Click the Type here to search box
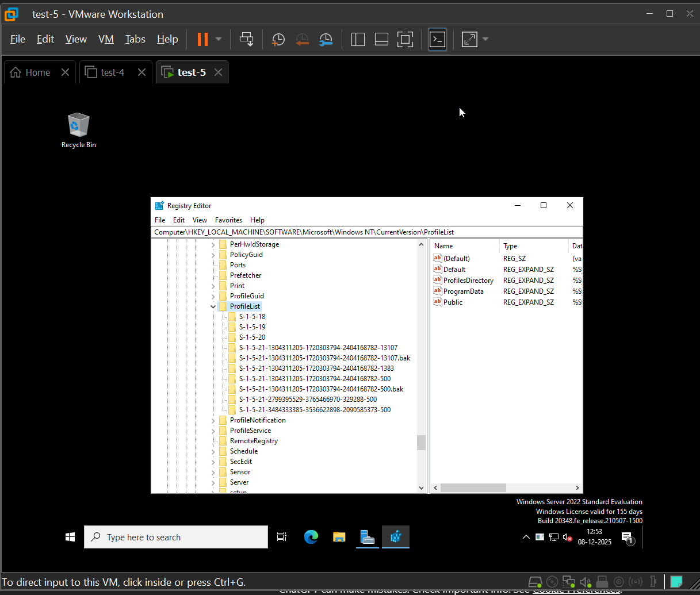 pos(176,537)
